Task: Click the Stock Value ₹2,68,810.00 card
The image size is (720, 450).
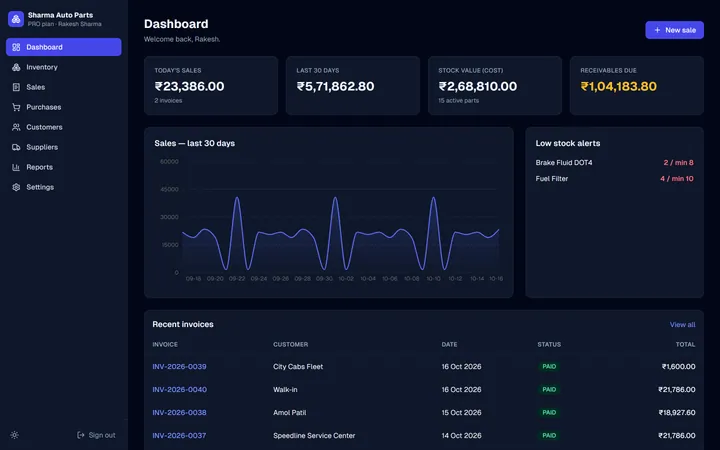Action: [495, 85]
